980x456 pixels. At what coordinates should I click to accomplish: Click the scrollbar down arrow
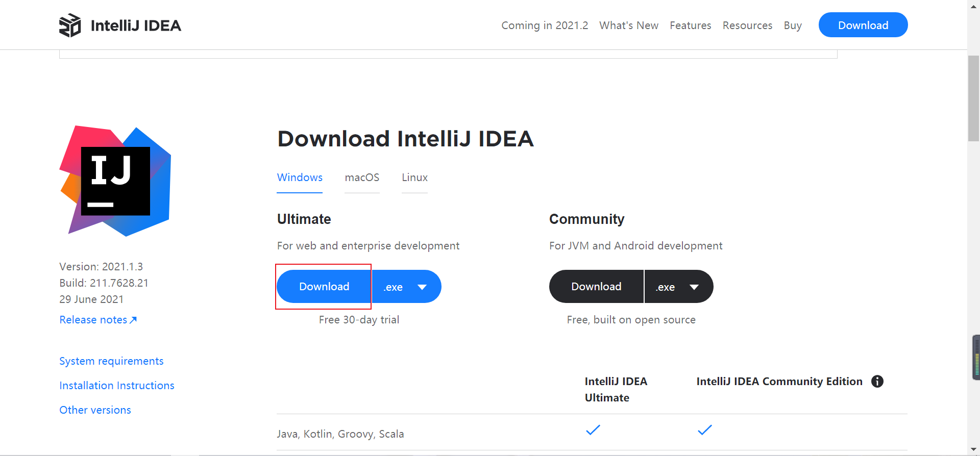click(973, 449)
